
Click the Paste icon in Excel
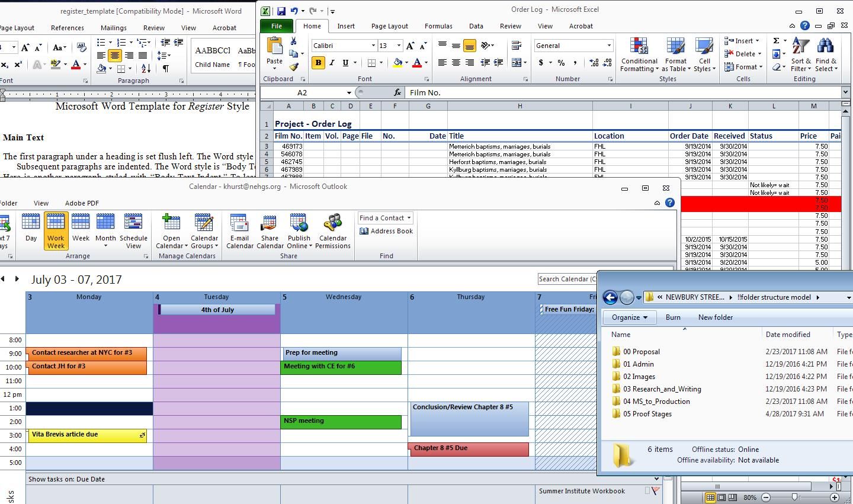pyautogui.click(x=274, y=46)
